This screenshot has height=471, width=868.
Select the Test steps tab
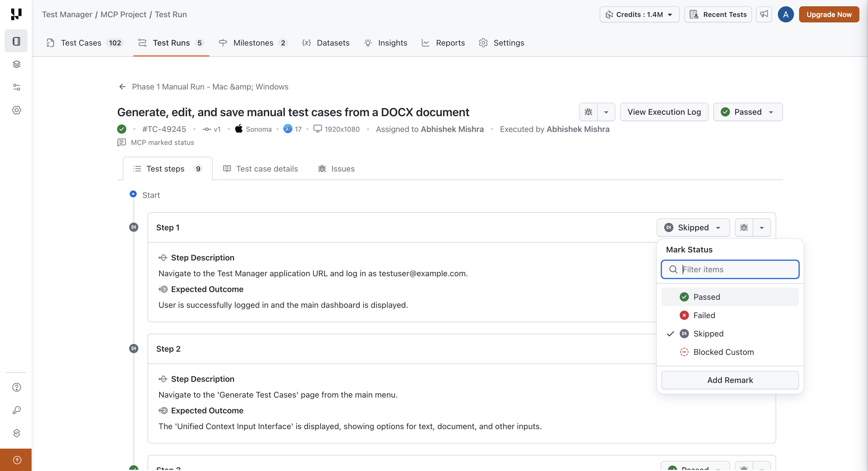pos(168,169)
